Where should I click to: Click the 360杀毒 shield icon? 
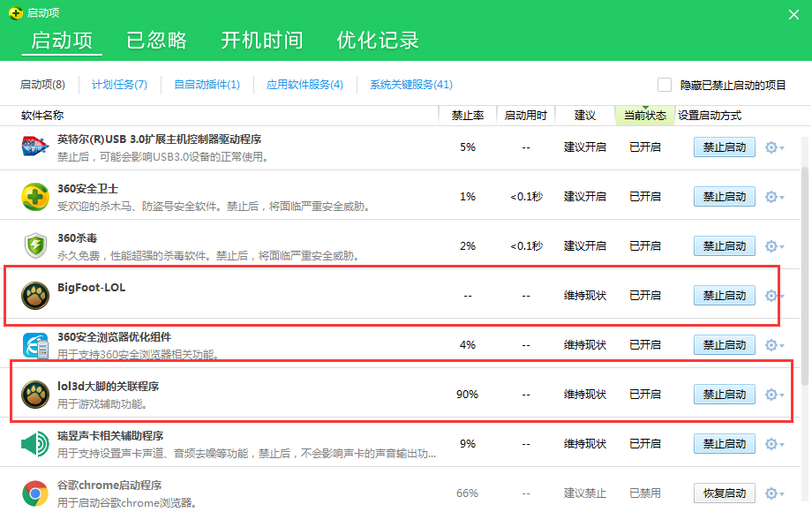pos(34,245)
